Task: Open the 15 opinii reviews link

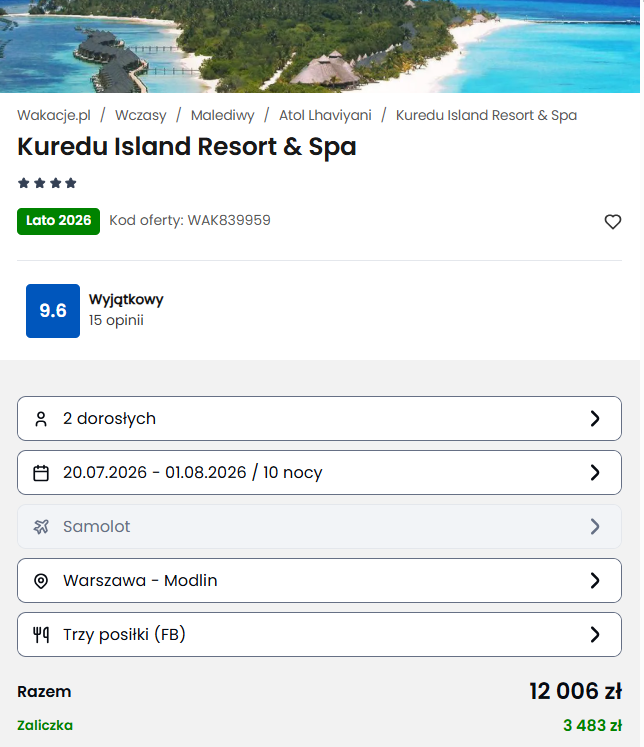Action: coord(116,321)
